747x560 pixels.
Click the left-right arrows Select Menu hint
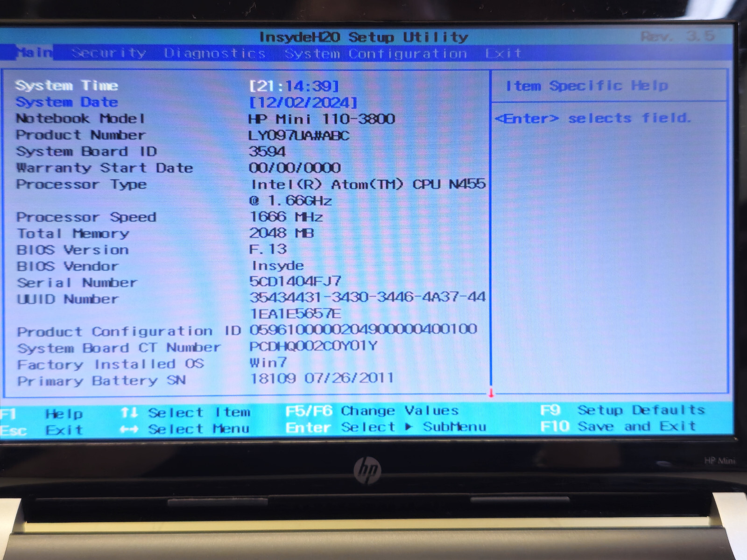(185, 428)
